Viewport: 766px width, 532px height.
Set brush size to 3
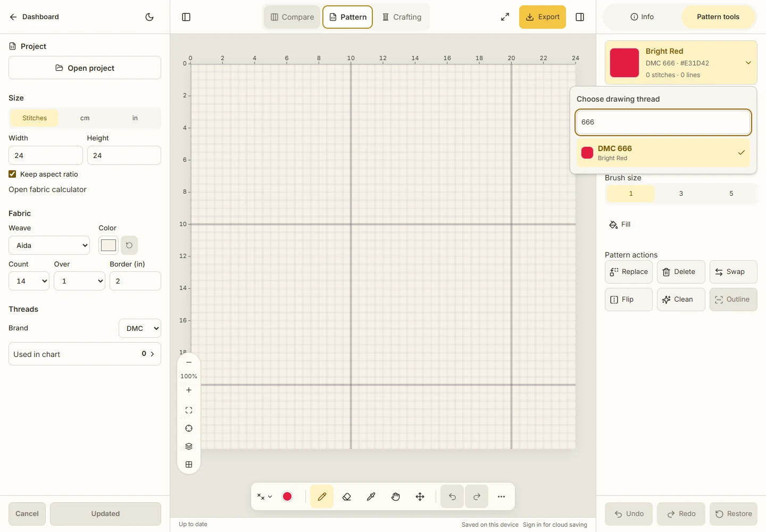tap(681, 194)
